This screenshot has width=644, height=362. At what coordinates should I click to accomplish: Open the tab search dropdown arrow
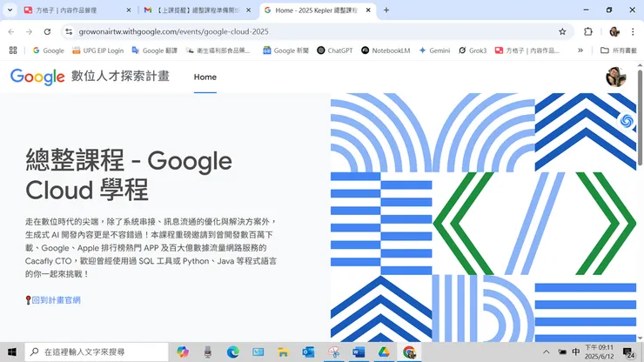pos(10,10)
